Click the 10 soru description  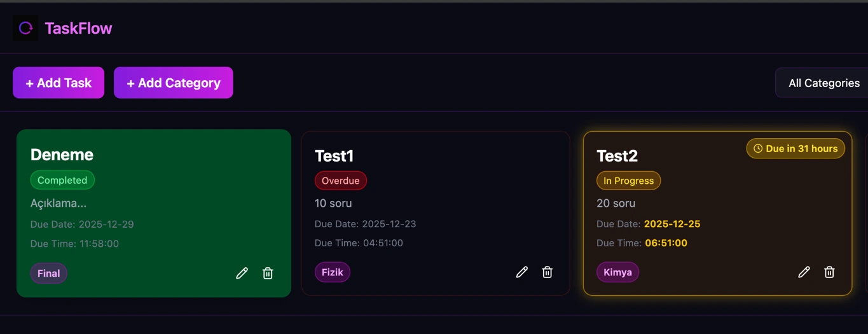click(333, 204)
